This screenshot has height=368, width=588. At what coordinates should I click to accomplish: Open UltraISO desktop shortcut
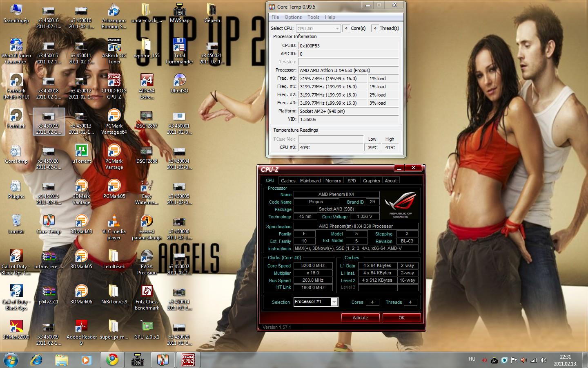(x=179, y=83)
